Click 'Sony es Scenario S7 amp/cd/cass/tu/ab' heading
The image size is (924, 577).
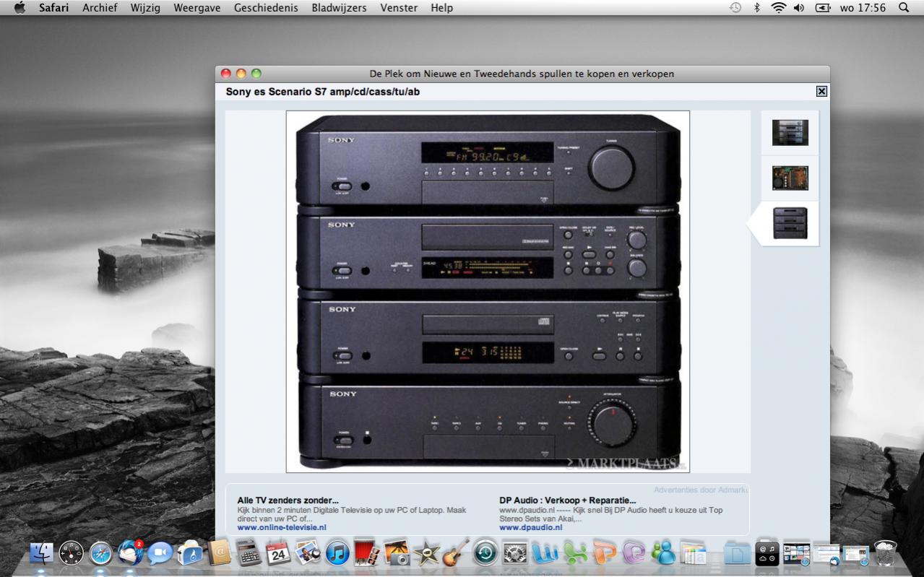(x=323, y=92)
